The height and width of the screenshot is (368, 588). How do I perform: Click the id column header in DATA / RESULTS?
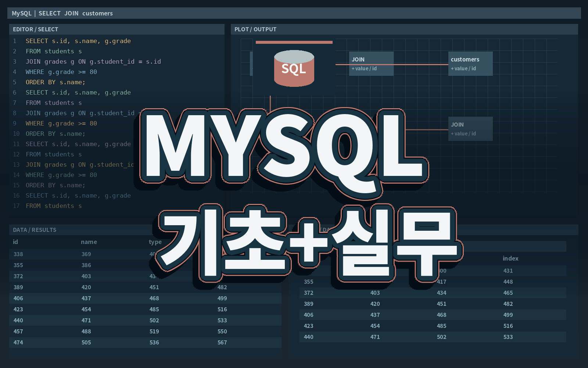[15, 242]
